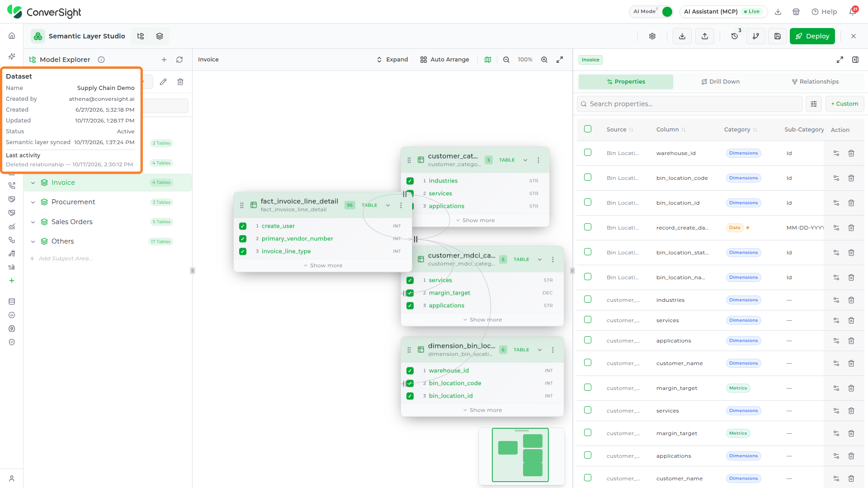Image resolution: width=868 pixels, height=488 pixels.
Task: Open the studio settings gear
Action: (x=652, y=36)
